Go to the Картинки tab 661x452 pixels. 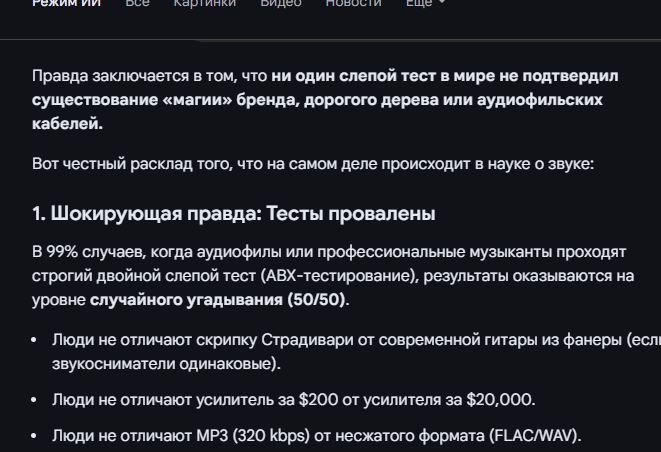pyautogui.click(x=205, y=4)
